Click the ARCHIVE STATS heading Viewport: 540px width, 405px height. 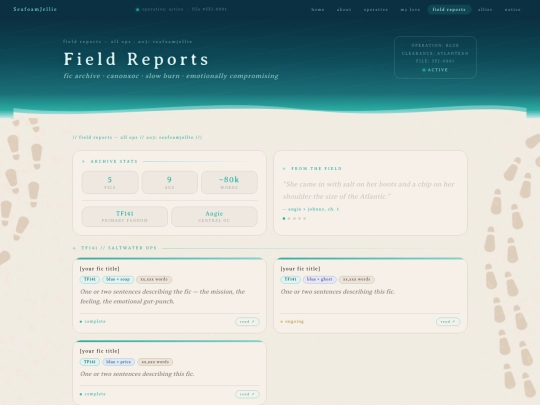pos(114,161)
